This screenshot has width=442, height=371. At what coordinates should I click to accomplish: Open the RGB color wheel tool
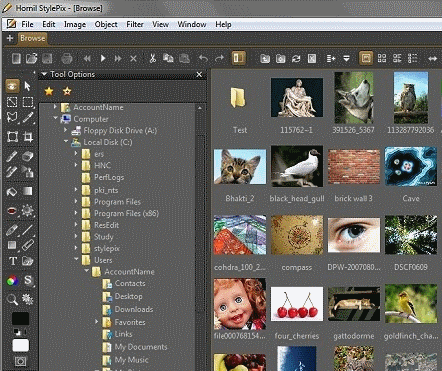[x=12, y=281]
